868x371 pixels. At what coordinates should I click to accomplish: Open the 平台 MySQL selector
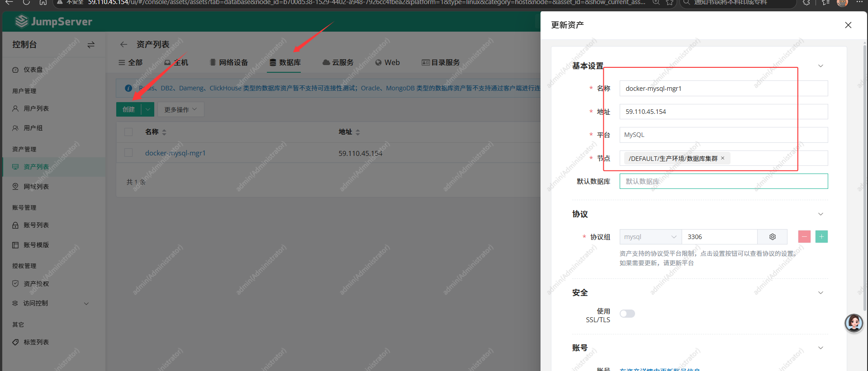coord(724,135)
